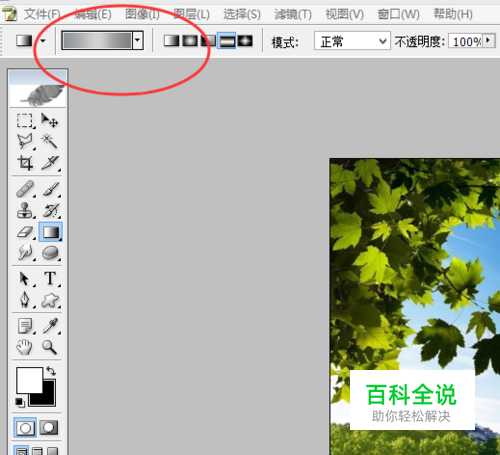Click the gradient tool preset icon
Screen dimensions: 500x455
[x=24, y=41]
